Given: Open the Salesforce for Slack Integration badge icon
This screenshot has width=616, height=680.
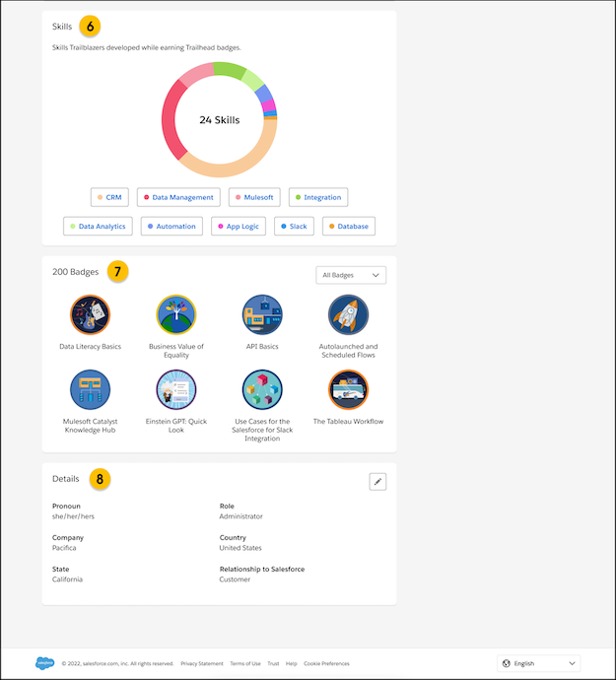Looking at the screenshot, I should tap(262, 389).
